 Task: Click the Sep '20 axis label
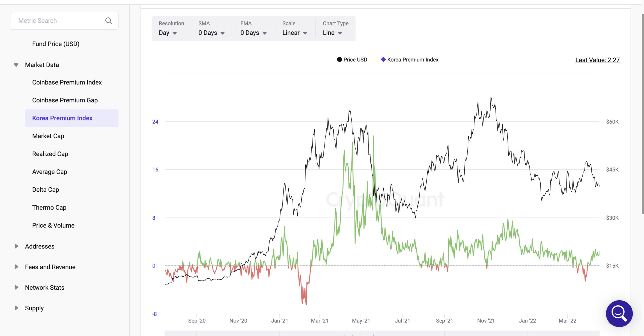(x=197, y=321)
